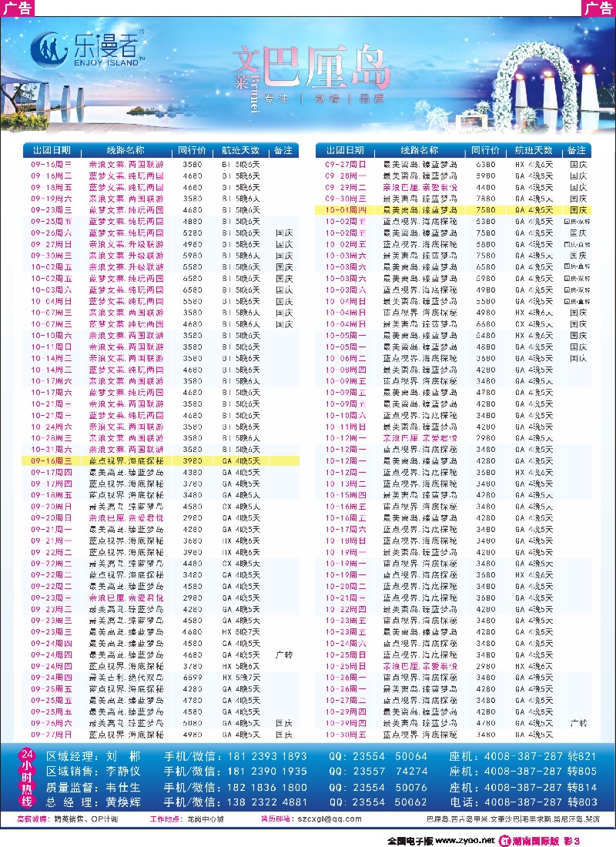The height and width of the screenshot is (847, 616).
Task: Click the left table 线路名称 header
Action: point(126,150)
